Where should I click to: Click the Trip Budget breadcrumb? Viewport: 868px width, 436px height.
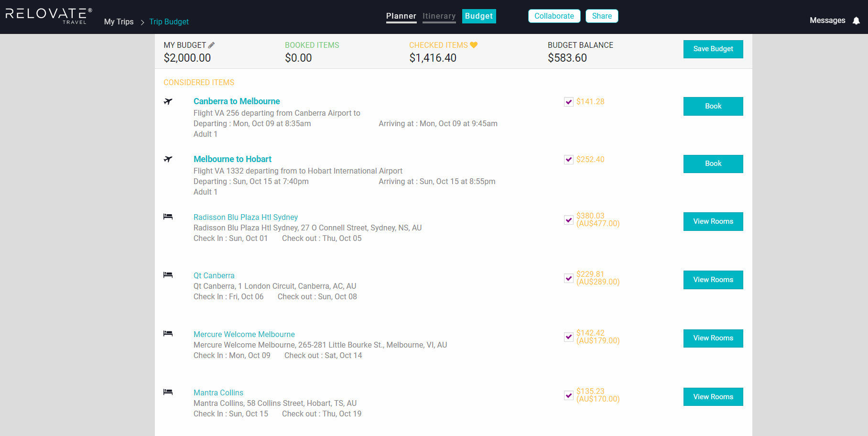pos(169,22)
